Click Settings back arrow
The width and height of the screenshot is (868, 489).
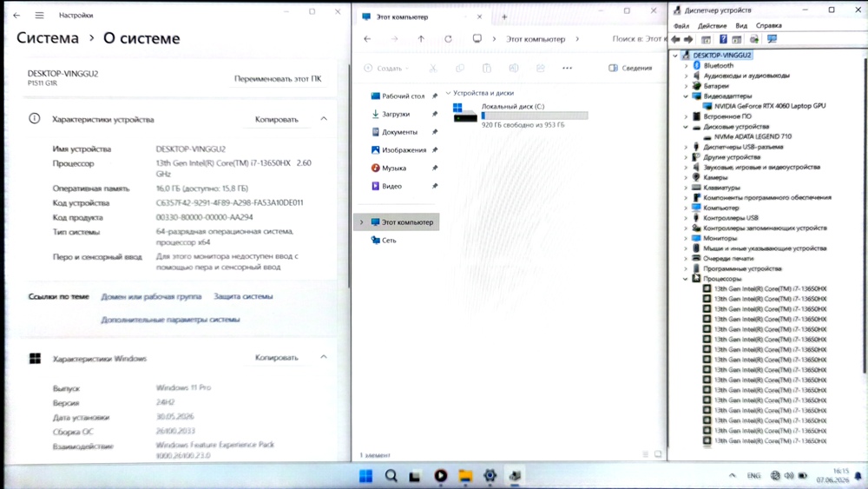16,16
